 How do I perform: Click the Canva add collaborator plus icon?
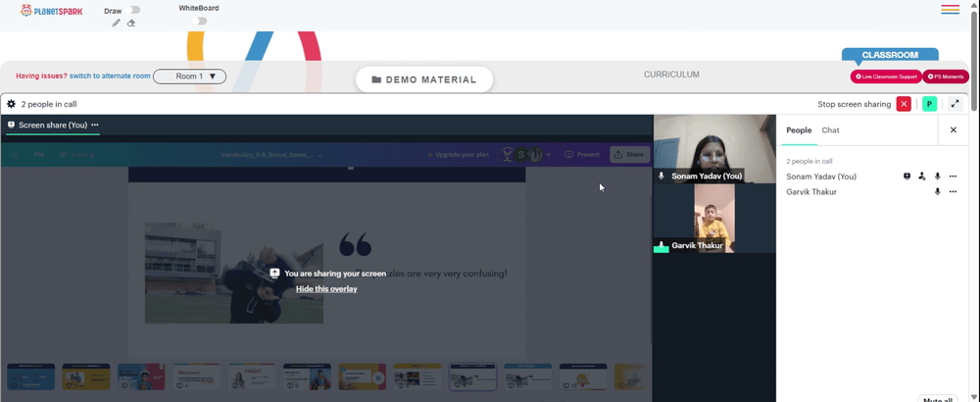click(548, 154)
